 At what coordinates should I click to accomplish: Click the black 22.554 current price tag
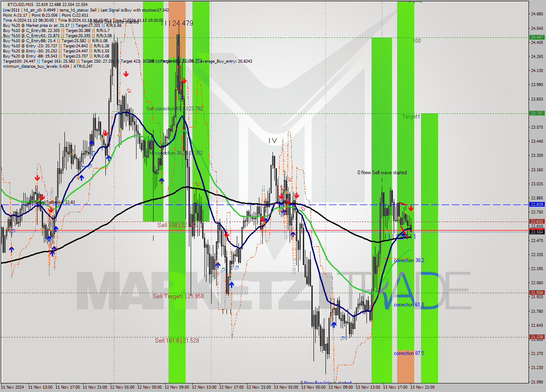click(537, 232)
